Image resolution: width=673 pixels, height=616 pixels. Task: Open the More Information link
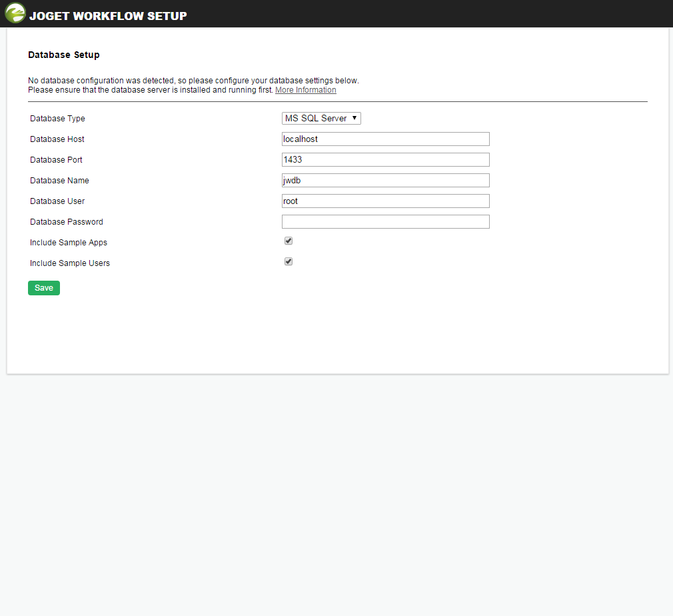coord(306,90)
